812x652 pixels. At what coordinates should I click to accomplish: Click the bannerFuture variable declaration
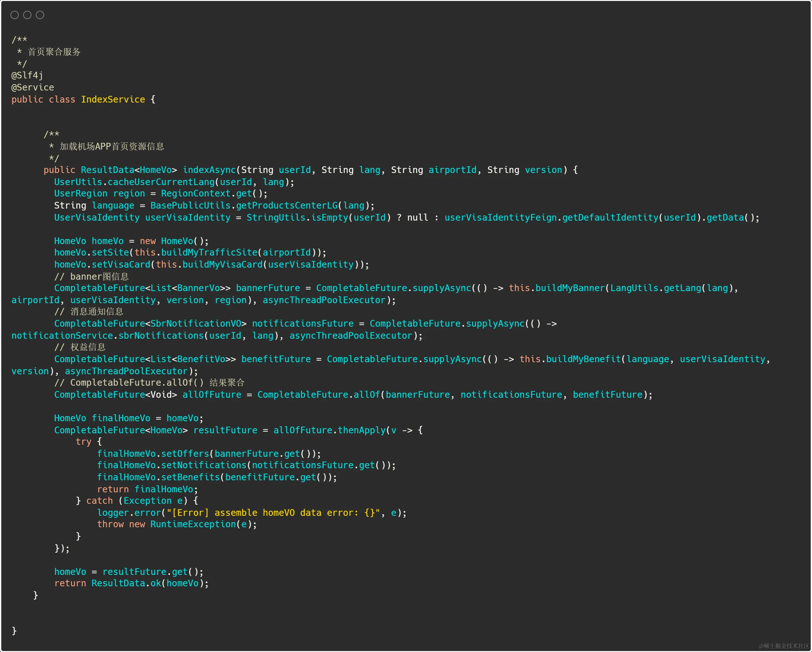[x=268, y=288]
